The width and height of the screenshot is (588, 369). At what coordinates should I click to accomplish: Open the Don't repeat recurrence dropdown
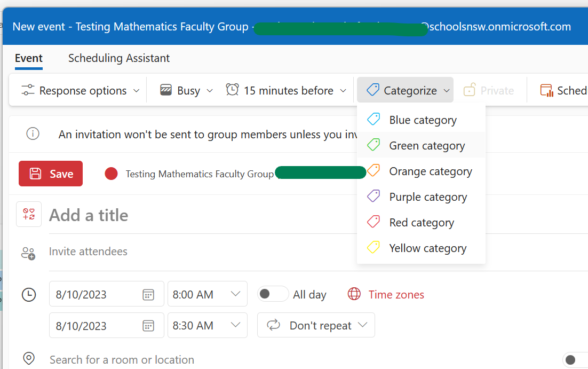(316, 326)
